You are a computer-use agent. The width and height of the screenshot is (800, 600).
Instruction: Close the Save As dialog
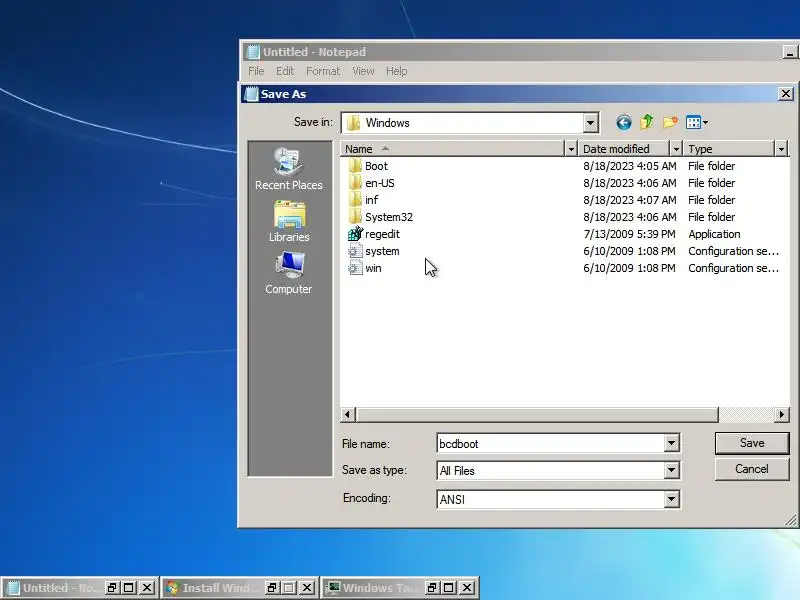(x=786, y=94)
